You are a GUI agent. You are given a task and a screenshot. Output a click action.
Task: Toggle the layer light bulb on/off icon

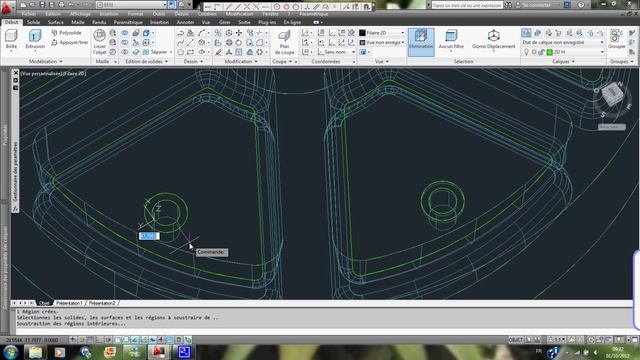[x=526, y=52]
